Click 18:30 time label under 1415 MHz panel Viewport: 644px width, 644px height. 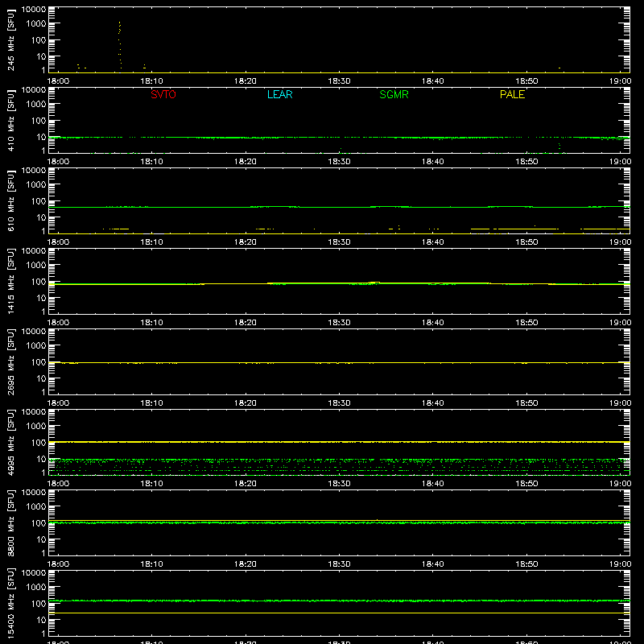(x=339, y=323)
